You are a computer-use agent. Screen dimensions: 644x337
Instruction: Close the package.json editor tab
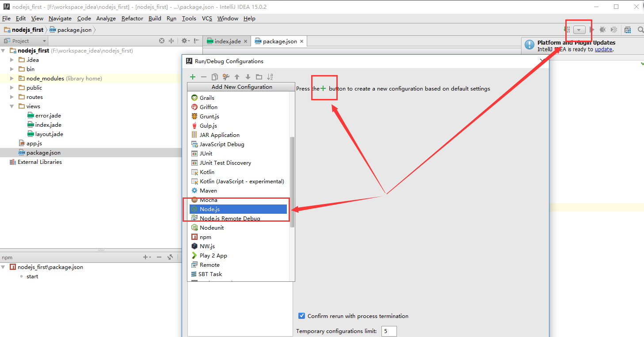click(x=301, y=41)
